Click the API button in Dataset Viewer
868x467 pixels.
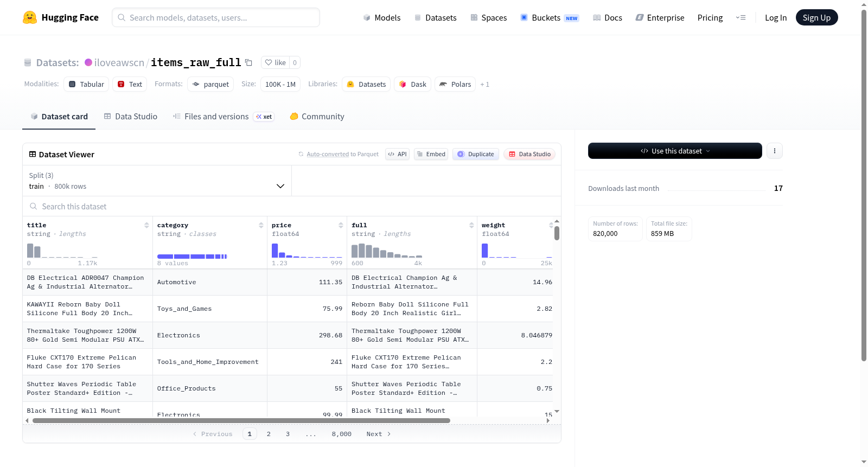(x=397, y=154)
